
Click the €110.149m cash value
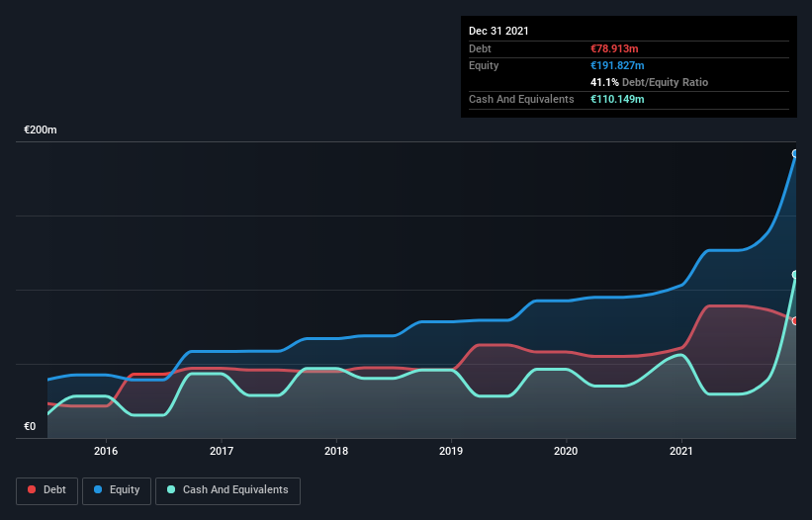pos(617,99)
